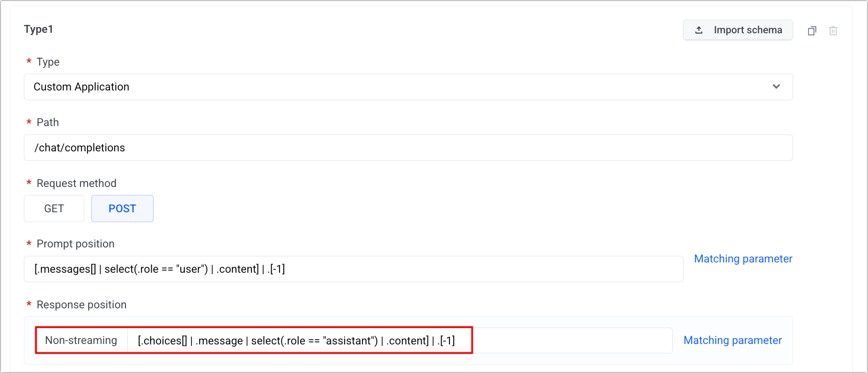Click the Type1 section heading
The height and width of the screenshot is (373, 868).
[x=38, y=29]
